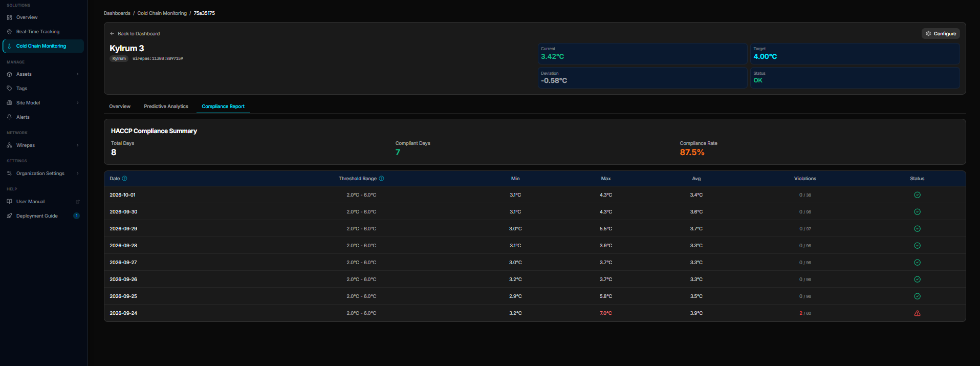Open Real-Time Tracking in the sidebar
The height and width of the screenshot is (366, 980).
point(43,32)
